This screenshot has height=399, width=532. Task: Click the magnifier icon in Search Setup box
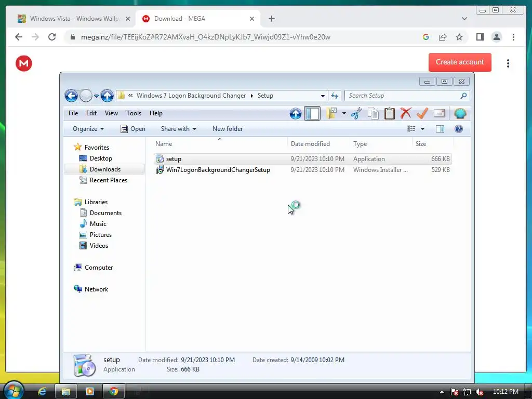pyautogui.click(x=463, y=96)
